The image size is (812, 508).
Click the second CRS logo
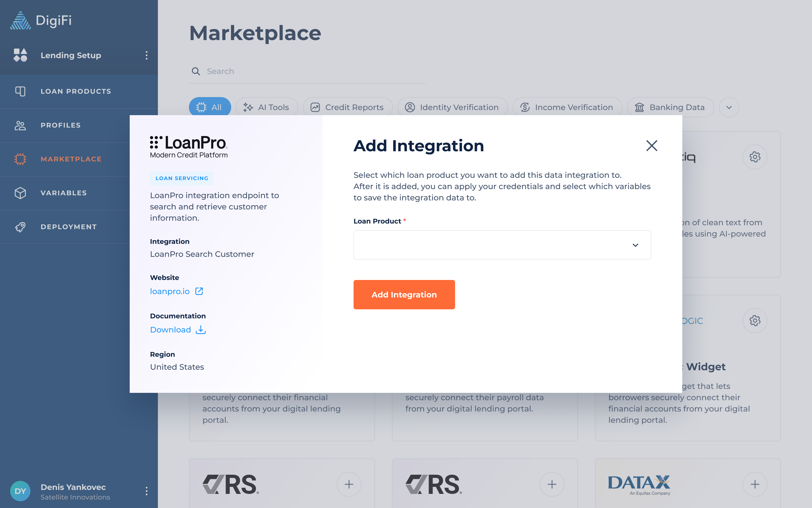[x=434, y=484]
